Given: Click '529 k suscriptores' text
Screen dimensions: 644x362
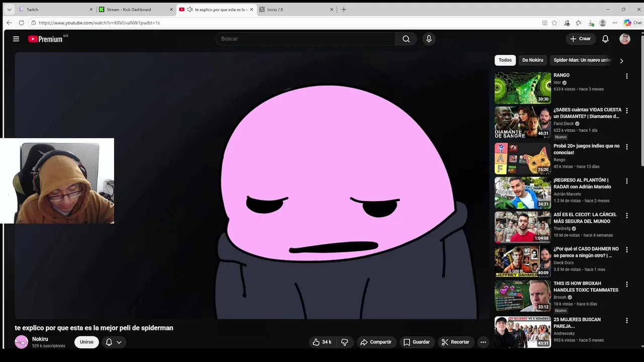Looking at the screenshot, I should click(49, 346).
